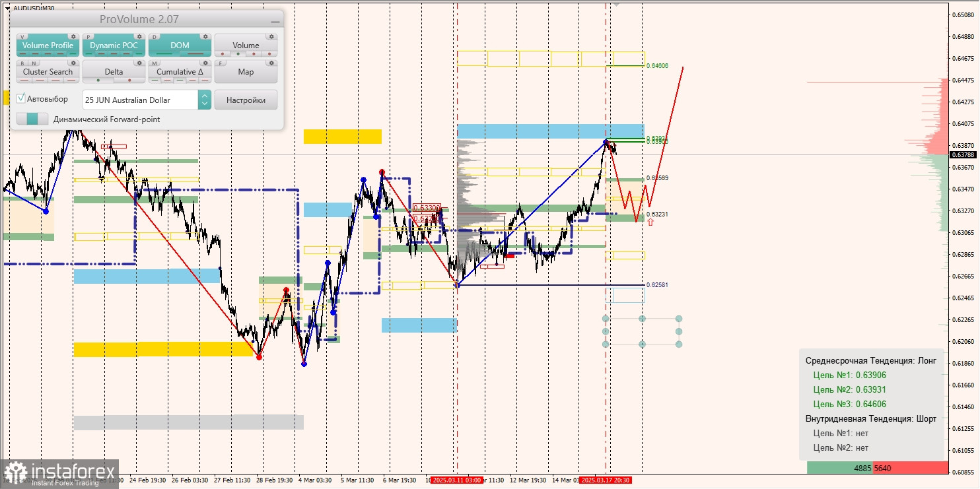Enable Cluster Search
Viewport: 980px width, 489px height.
point(48,71)
